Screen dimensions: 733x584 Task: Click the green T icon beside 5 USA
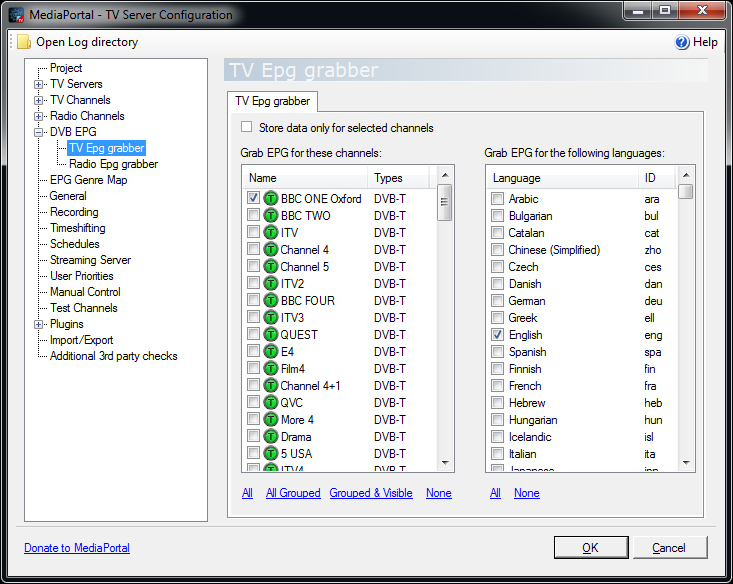[x=271, y=453]
